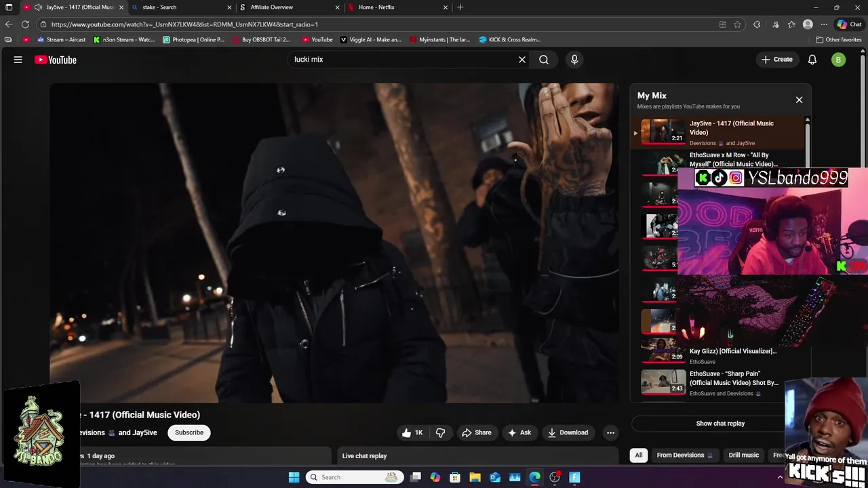The image size is (868, 488).
Task: Open OBS Studio from the taskbar
Action: [x=555, y=477]
